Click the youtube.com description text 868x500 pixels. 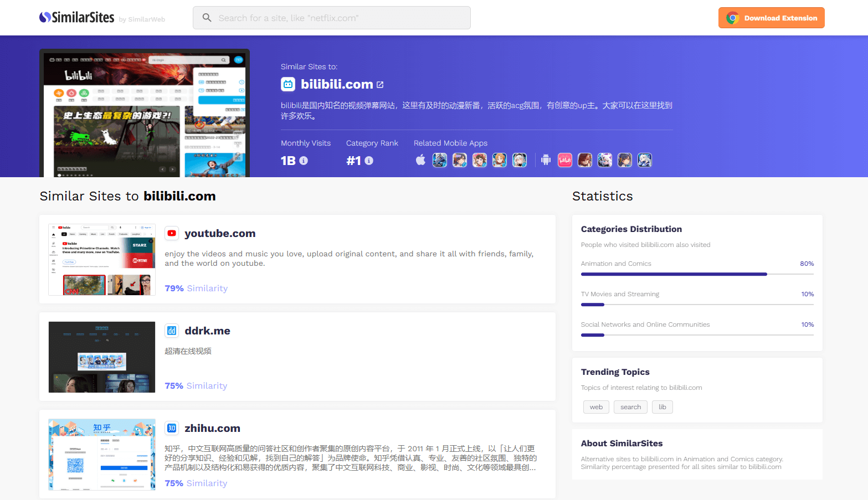pos(349,259)
